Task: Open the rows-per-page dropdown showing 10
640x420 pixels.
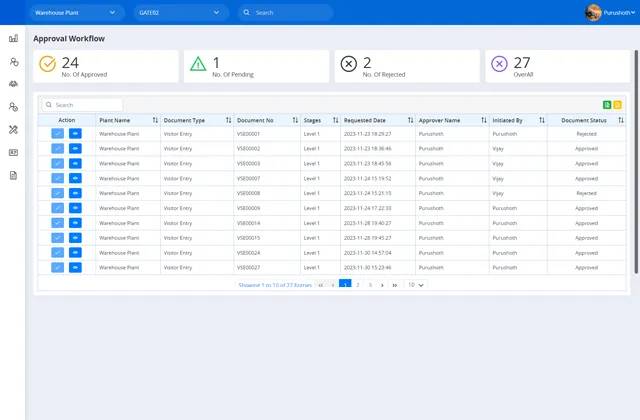Action: tap(416, 285)
